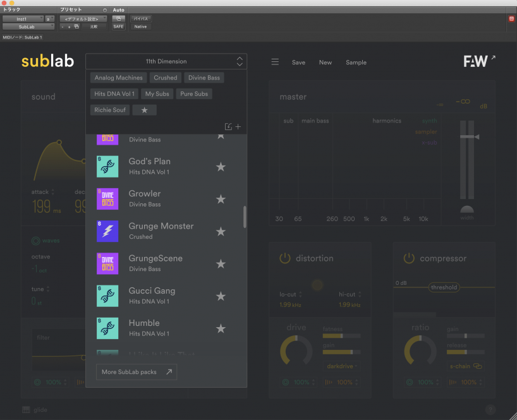Filter presets by favorites star tag
Image resolution: width=517 pixels, height=420 pixels.
tap(144, 110)
